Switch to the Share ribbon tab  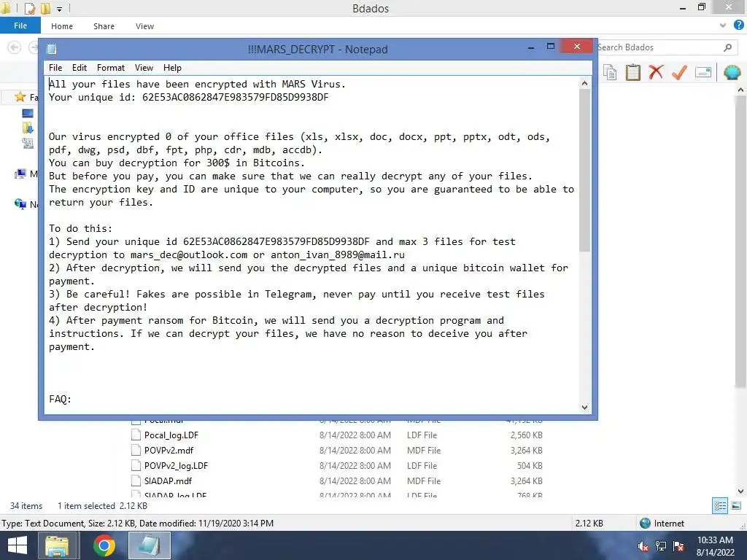[104, 26]
